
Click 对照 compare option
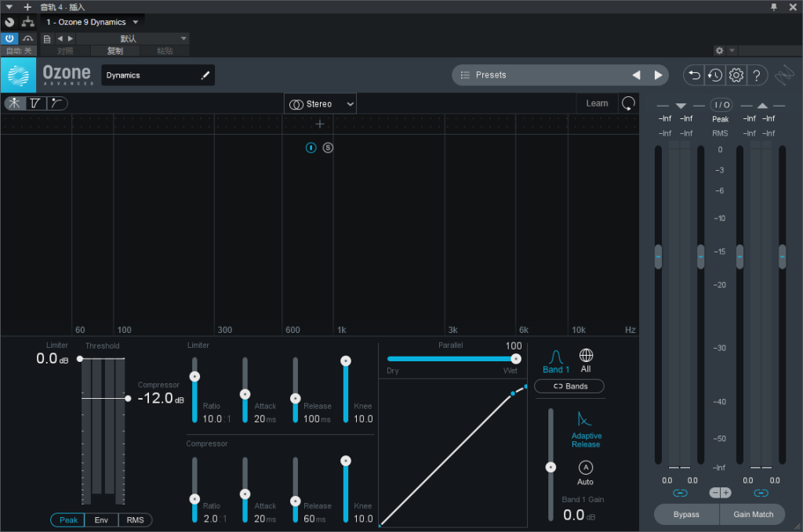(x=65, y=51)
